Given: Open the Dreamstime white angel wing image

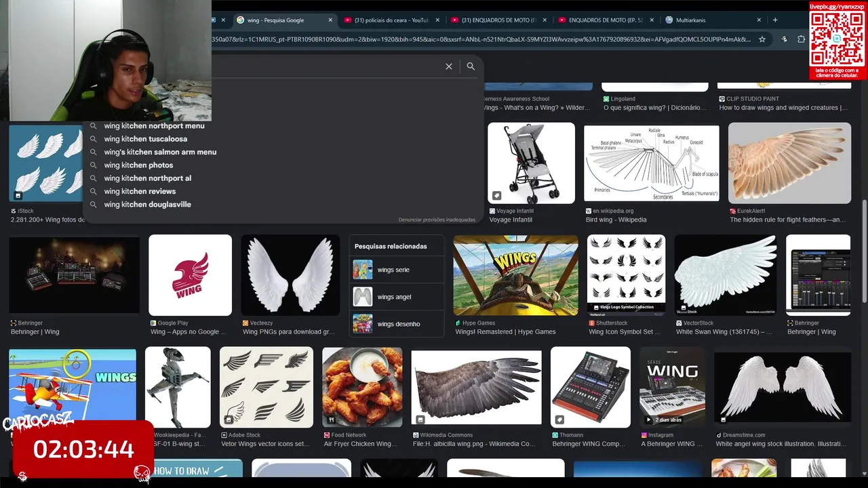Looking at the screenshot, I should pyautogui.click(x=783, y=387).
